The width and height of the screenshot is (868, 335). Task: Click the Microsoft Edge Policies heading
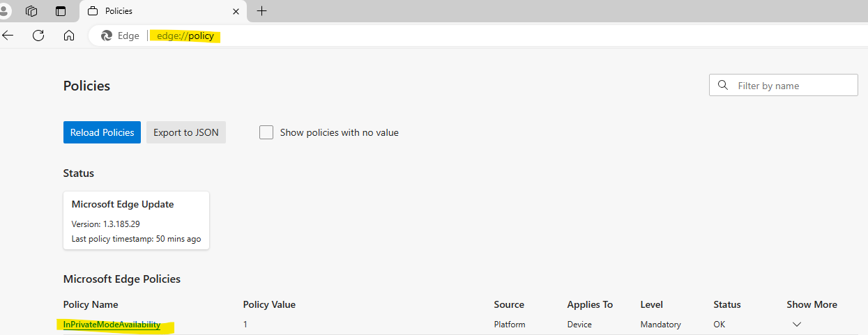pos(122,279)
